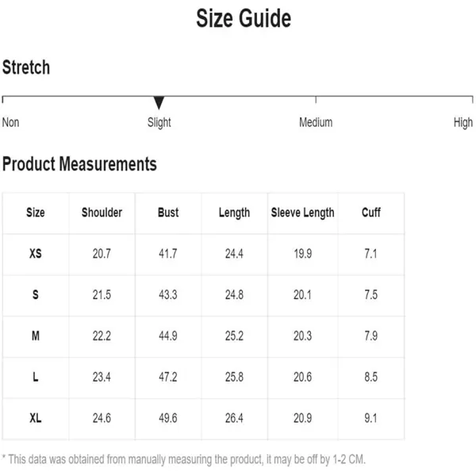
Task: Click the S shoulder value 21.5
Action: click(102, 295)
